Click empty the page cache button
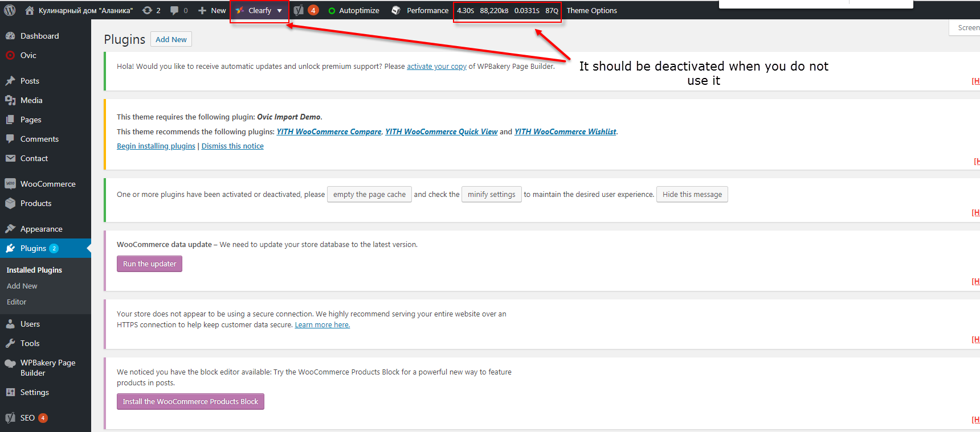The height and width of the screenshot is (432, 980). tap(369, 194)
